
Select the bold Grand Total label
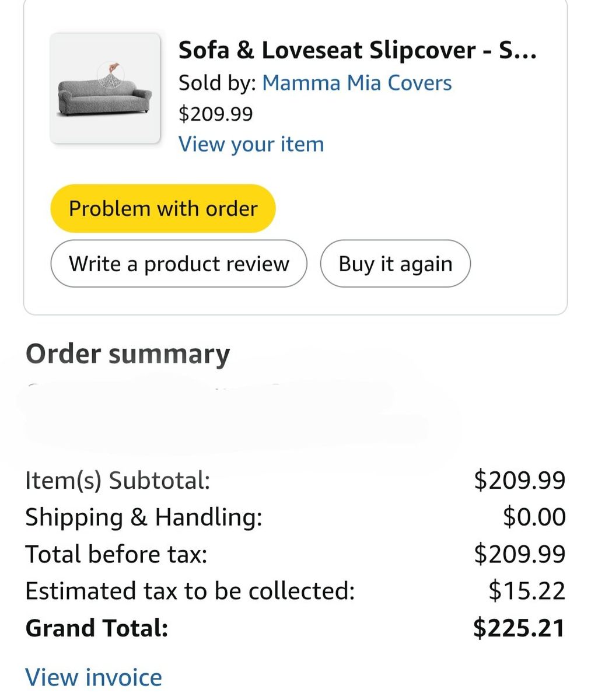pyautogui.click(x=97, y=628)
